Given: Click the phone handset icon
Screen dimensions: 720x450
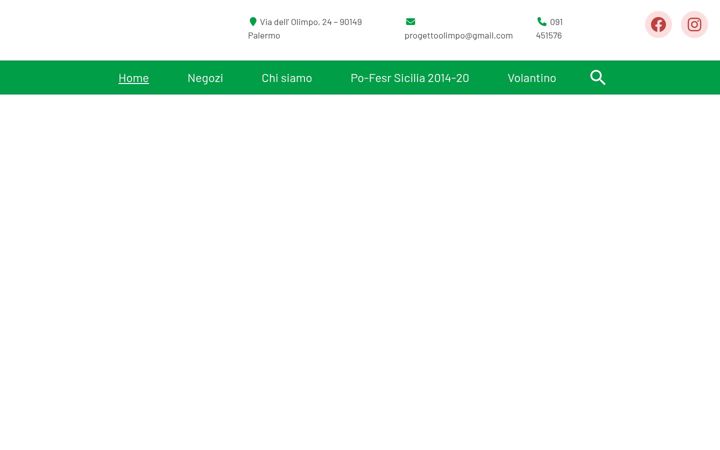Looking at the screenshot, I should click(542, 22).
